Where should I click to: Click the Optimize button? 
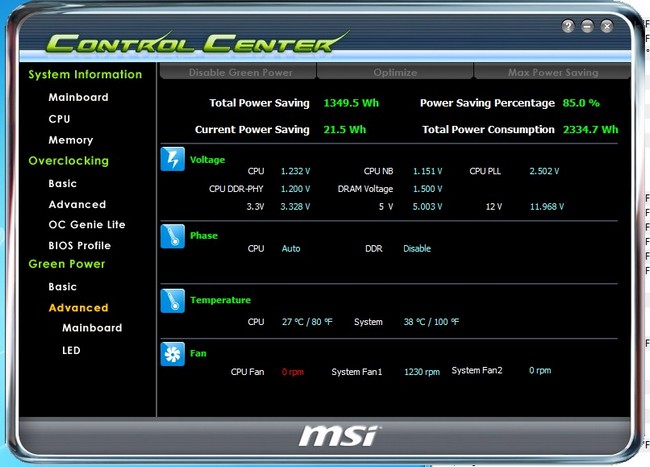click(395, 71)
